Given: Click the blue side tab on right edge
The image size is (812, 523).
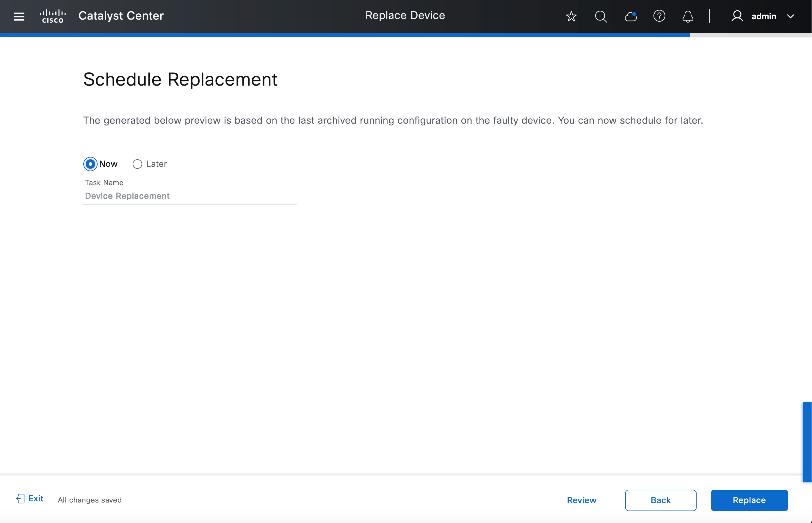Looking at the screenshot, I should pos(807,442).
